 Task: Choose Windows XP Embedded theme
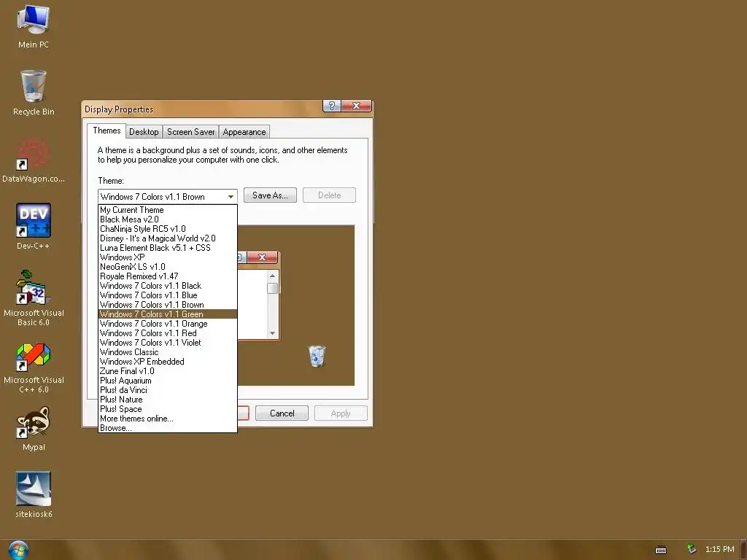pyautogui.click(x=168, y=362)
